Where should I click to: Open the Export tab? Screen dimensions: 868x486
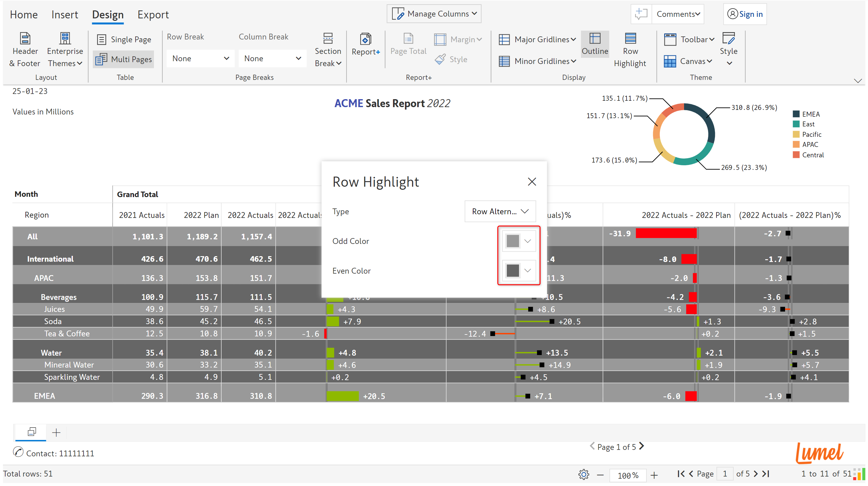point(153,14)
